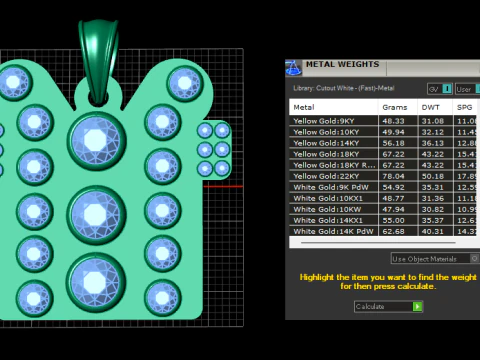The image size is (480, 360).
Task: Click the DWT column header
Action: [x=435, y=107]
